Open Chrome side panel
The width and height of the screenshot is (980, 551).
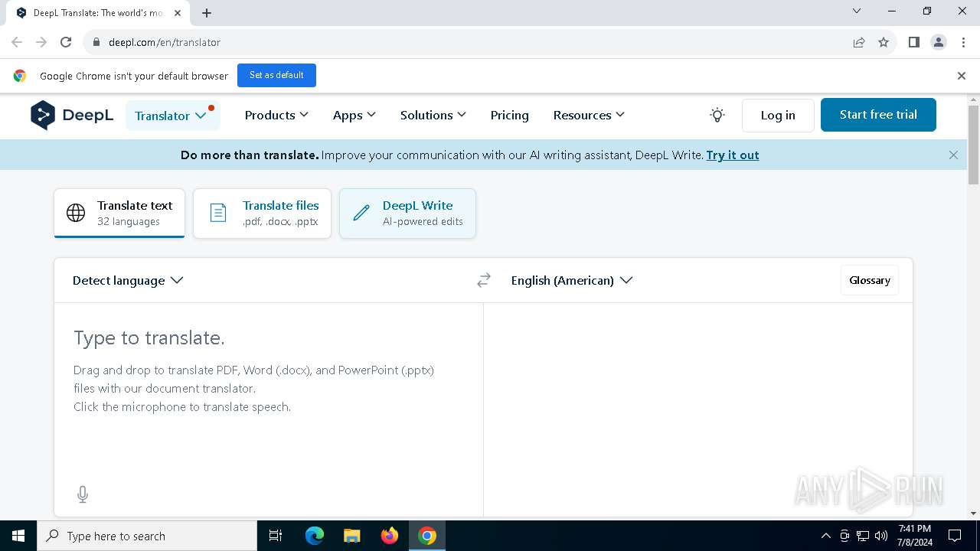pyautogui.click(x=913, y=42)
